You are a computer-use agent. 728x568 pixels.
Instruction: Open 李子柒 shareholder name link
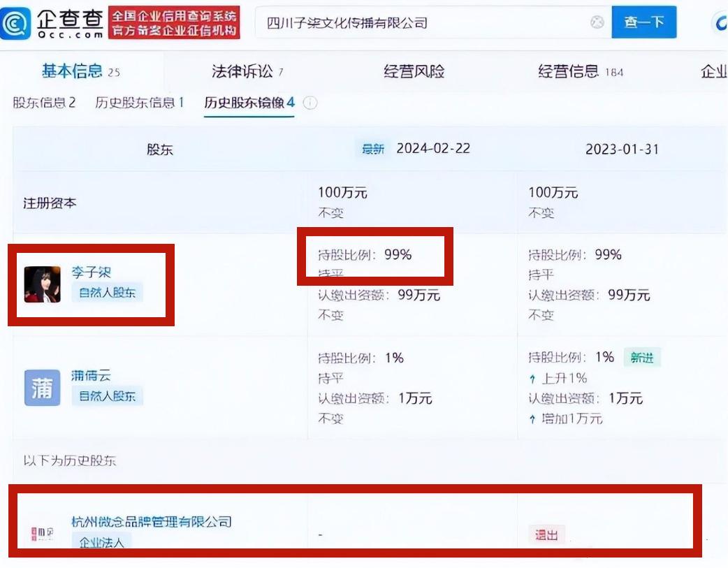(91, 272)
